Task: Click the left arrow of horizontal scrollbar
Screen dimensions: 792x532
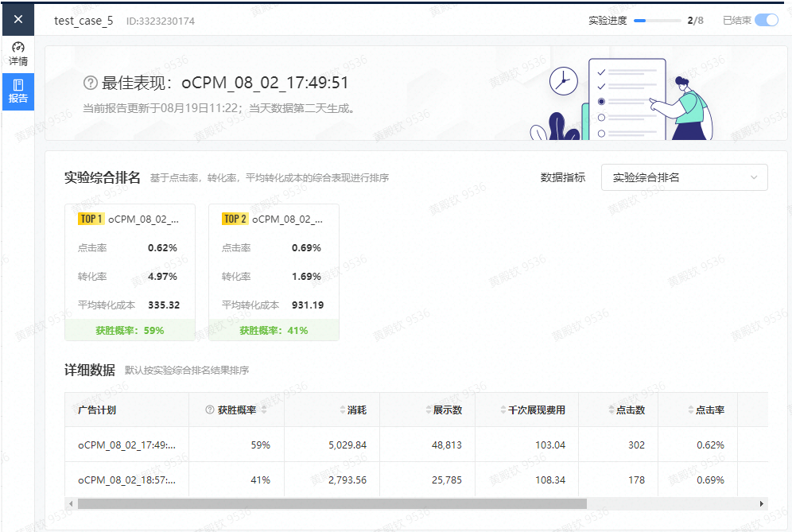Action: point(71,503)
